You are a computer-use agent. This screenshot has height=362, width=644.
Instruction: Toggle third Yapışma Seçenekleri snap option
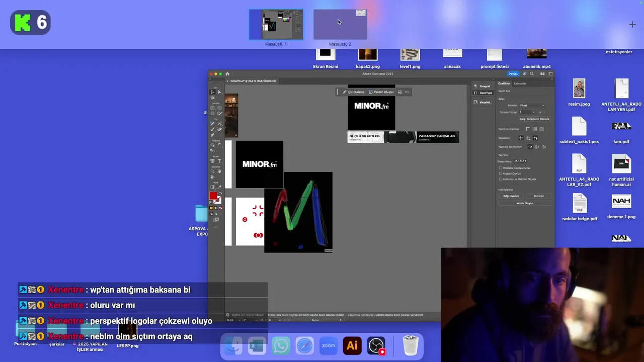tap(544, 147)
